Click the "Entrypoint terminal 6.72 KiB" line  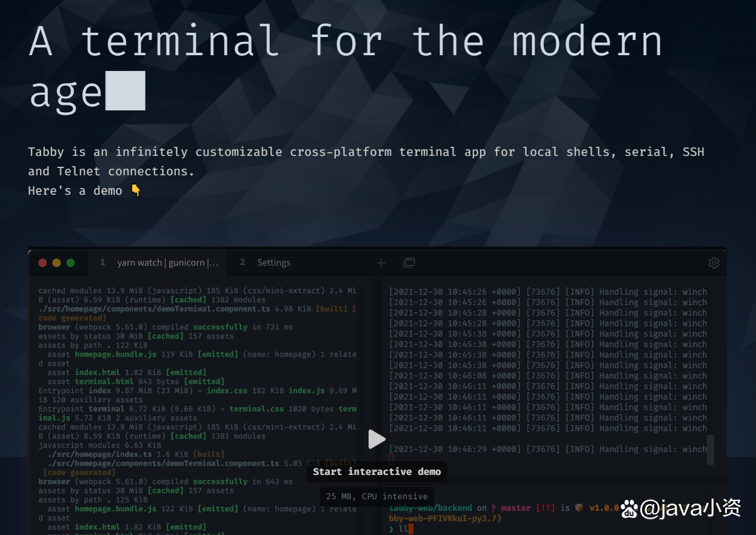click(197, 413)
